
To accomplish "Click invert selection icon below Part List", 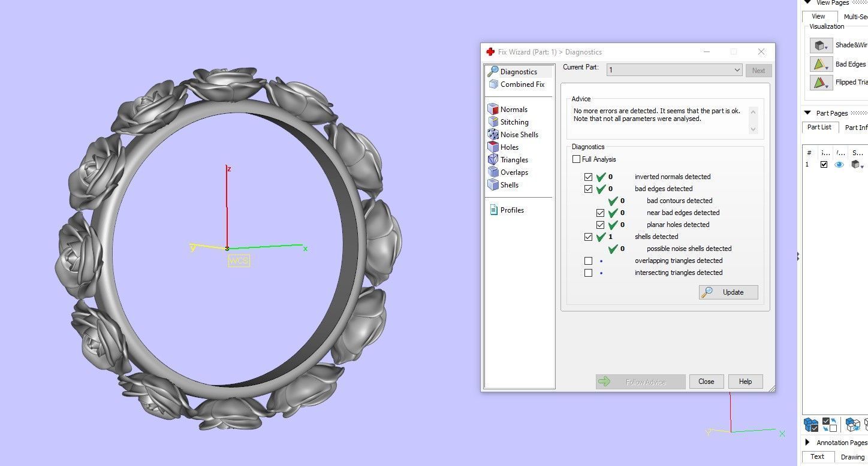I will (x=830, y=425).
